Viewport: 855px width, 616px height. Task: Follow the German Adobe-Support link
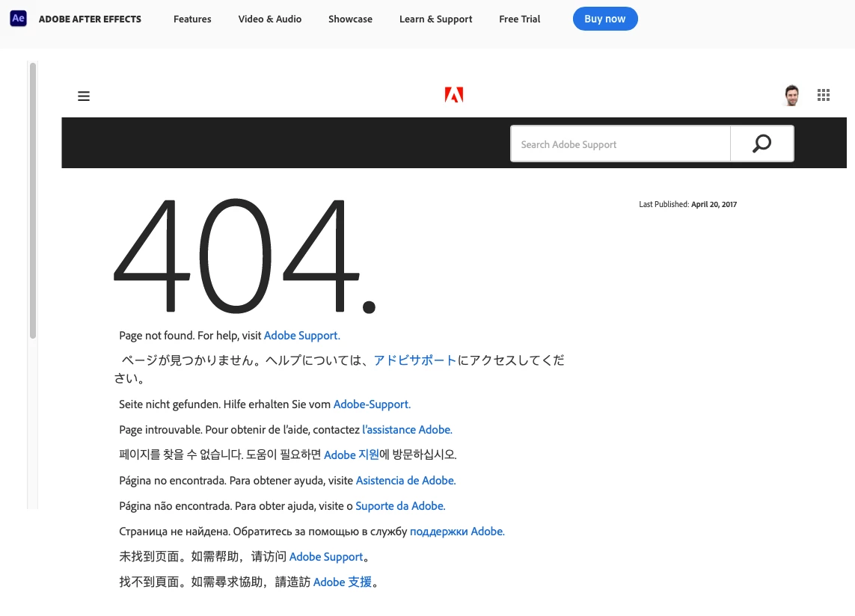click(x=372, y=404)
